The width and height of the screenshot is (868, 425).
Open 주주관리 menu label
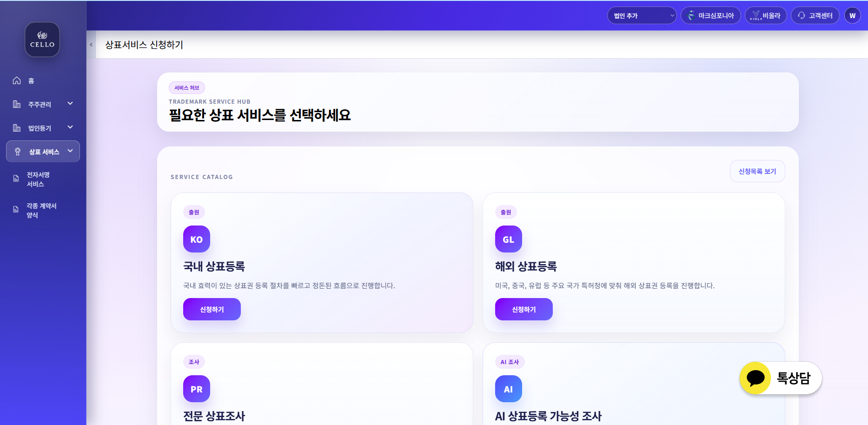pyautogui.click(x=40, y=105)
